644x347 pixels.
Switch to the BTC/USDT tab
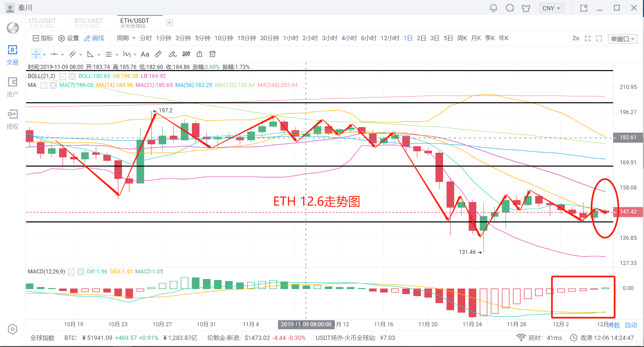point(89,23)
